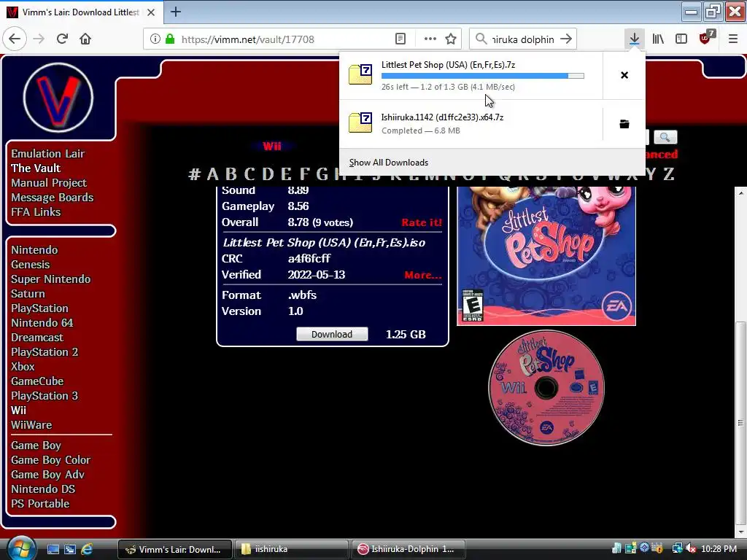The height and width of the screenshot is (560, 747).
Task: Click the Littlest Pet Shop download progress bar
Action: [x=483, y=76]
